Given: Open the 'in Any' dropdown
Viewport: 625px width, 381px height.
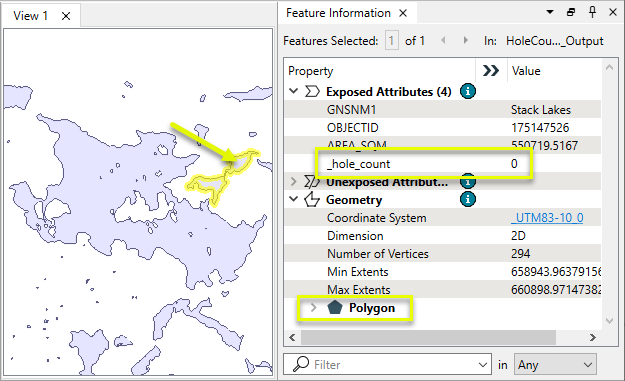Looking at the screenshot, I should pyautogui.click(x=555, y=364).
